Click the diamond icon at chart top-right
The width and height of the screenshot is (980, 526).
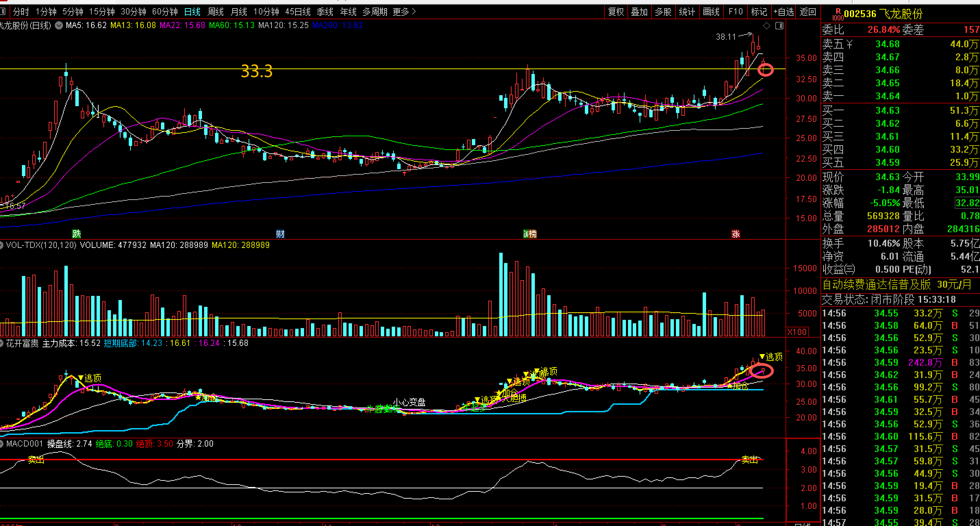coord(767,25)
